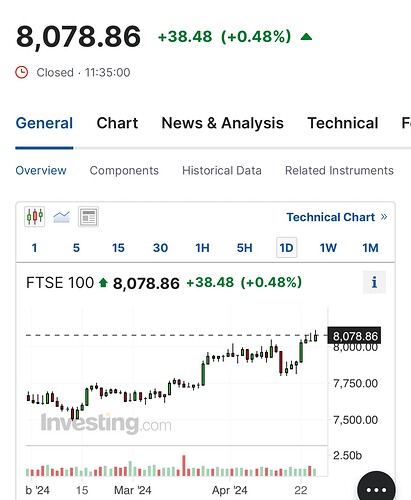The height and width of the screenshot is (500, 411).
Task: Click the green up-triangle next to percentage
Action: (306, 37)
